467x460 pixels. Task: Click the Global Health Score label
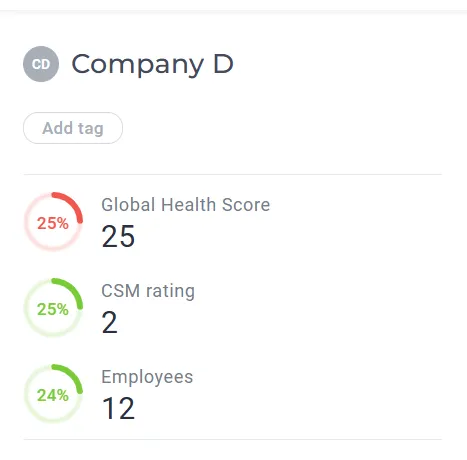pos(185,204)
